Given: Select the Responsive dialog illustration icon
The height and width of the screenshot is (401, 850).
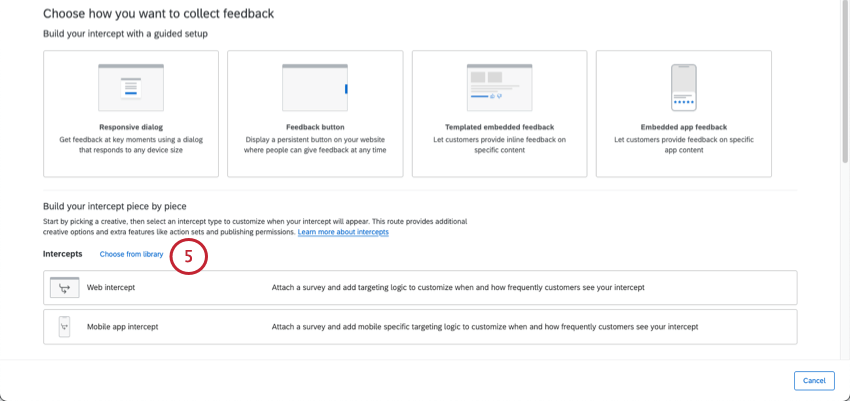Looking at the screenshot, I should pos(131,87).
